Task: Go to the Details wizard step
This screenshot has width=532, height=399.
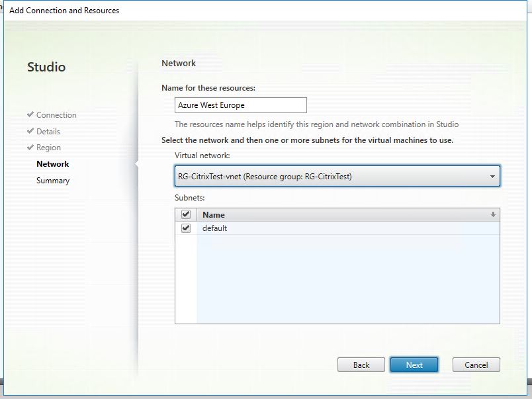Action: pyautogui.click(x=48, y=132)
